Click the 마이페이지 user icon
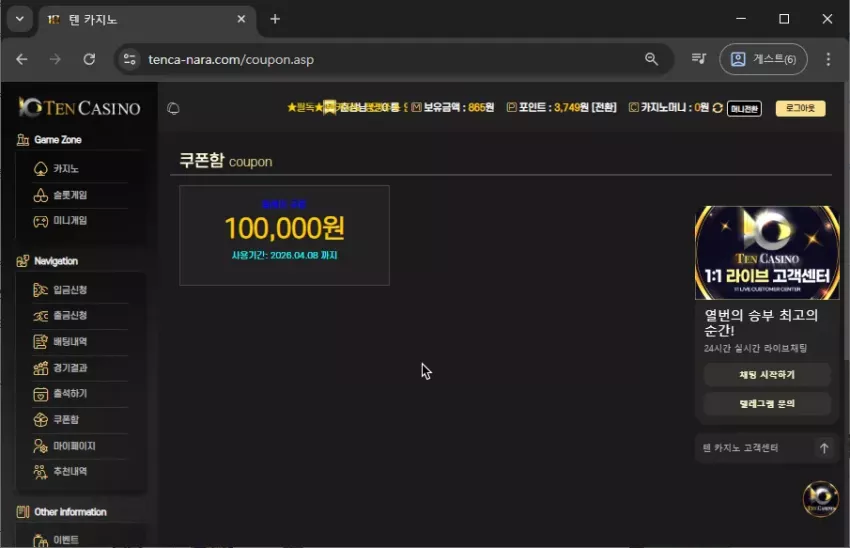This screenshot has width=850, height=548. tap(41, 446)
